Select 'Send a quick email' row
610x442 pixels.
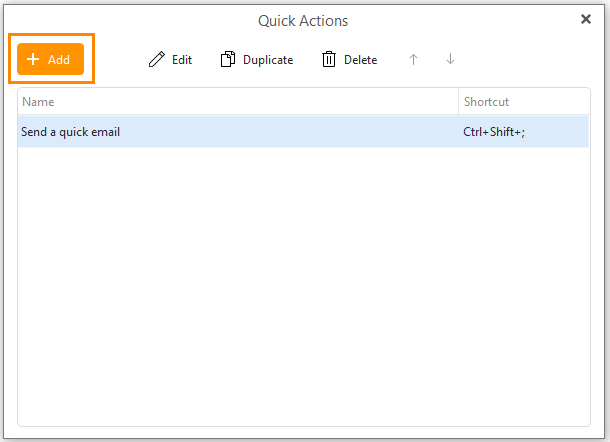point(303,132)
